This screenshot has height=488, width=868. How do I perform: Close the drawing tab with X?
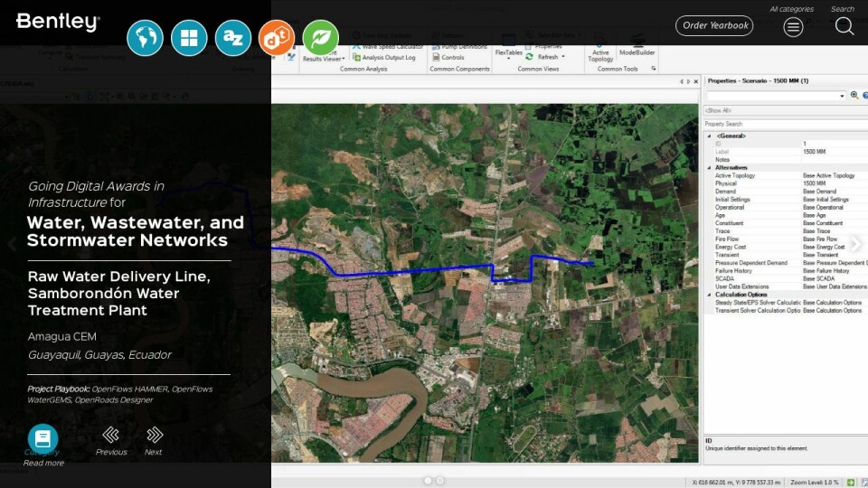click(x=696, y=82)
